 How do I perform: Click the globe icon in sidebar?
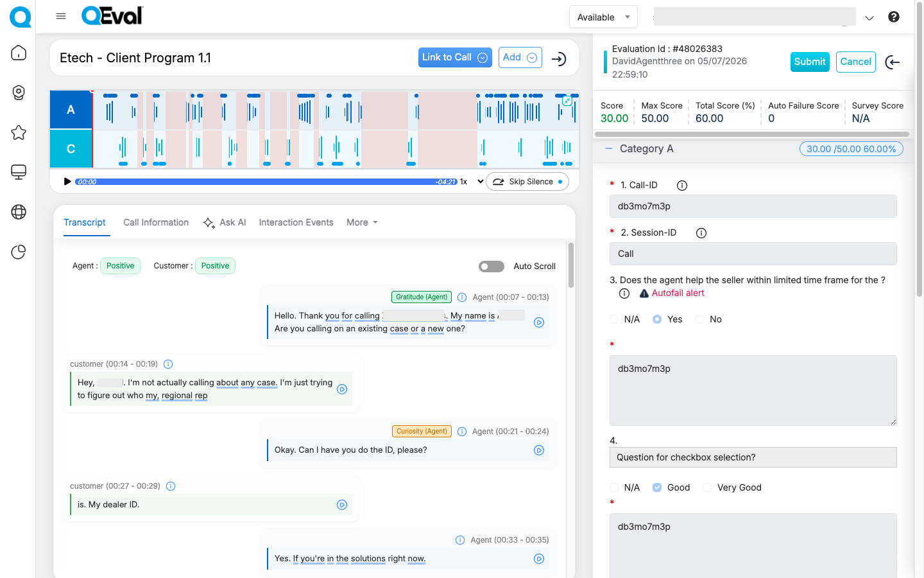click(19, 212)
